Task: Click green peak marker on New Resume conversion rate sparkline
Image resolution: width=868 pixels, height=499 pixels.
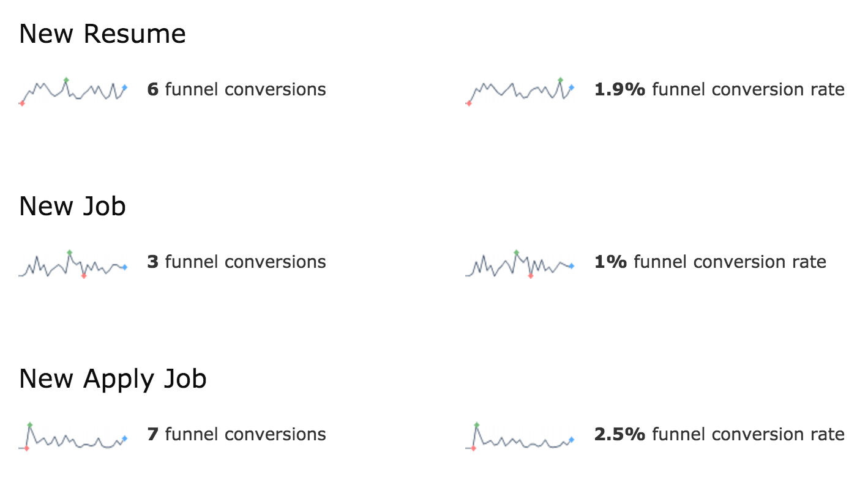Action: pyautogui.click(x=560, y=80)
